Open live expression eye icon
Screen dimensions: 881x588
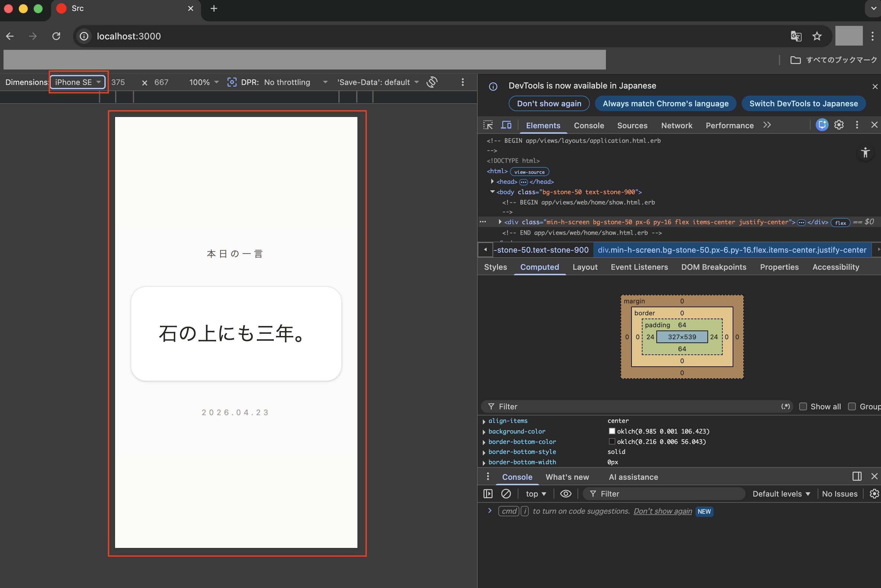tap(566, 494)
